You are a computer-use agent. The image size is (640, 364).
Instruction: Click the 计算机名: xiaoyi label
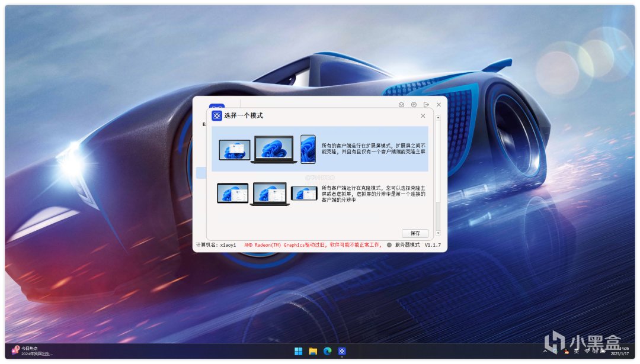point(216,245)
